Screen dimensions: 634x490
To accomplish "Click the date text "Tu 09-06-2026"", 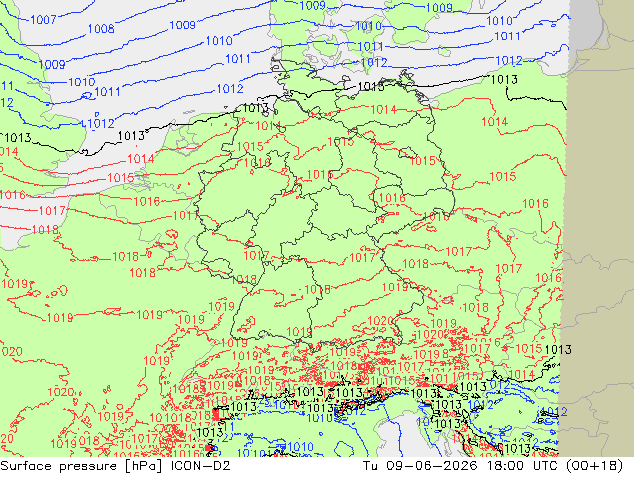I will (420, 466).
